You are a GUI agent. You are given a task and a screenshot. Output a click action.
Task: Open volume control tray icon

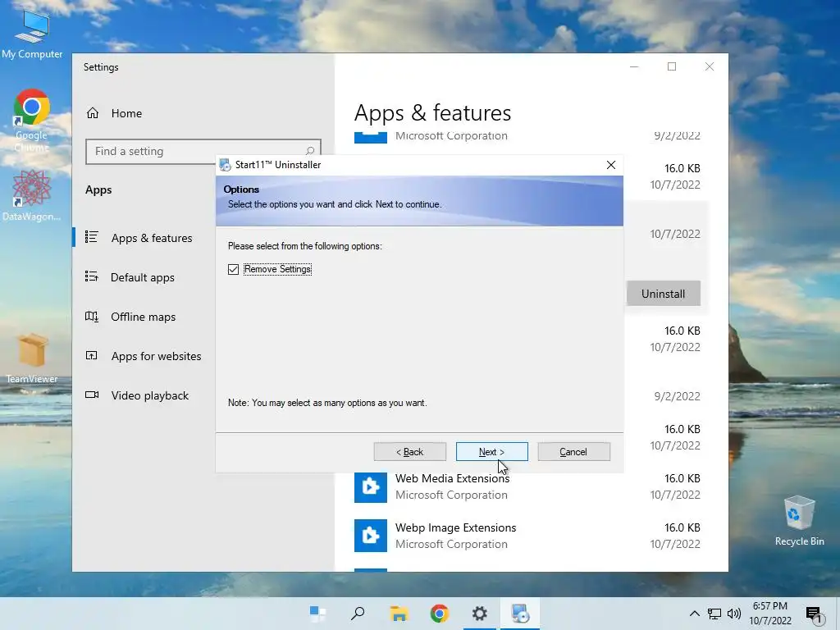(734, 614)
